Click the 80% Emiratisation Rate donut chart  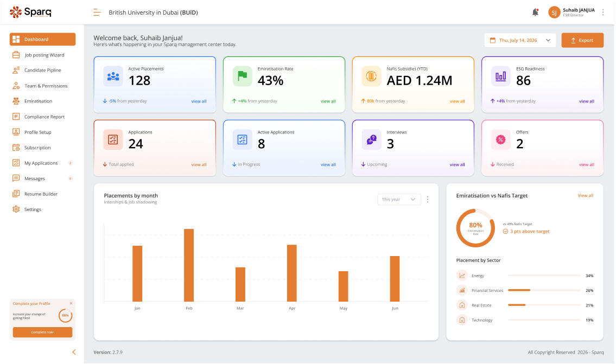tap(475, 228)
